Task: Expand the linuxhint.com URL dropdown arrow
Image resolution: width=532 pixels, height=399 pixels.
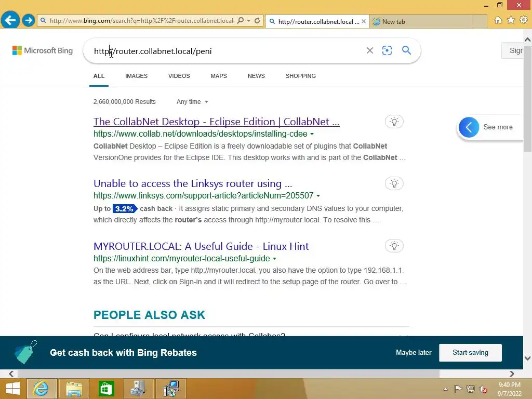Action: 274,259
